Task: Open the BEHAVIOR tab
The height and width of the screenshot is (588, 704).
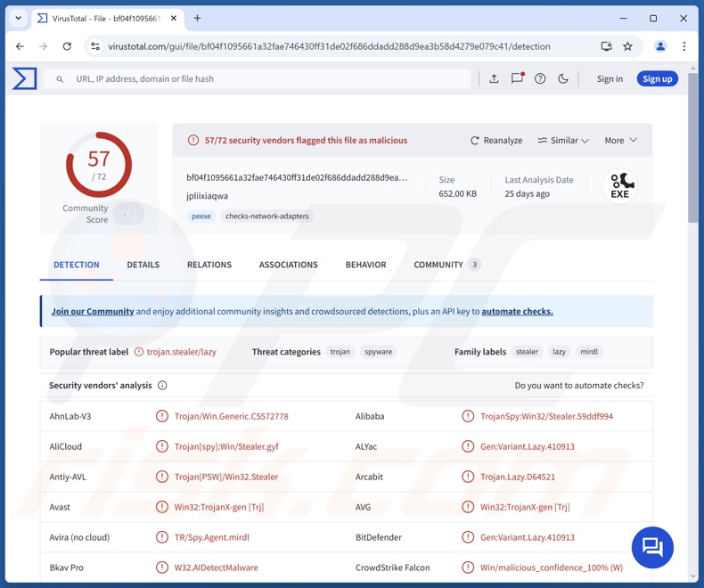Action: pyautogui.click(x=365, y=265)
